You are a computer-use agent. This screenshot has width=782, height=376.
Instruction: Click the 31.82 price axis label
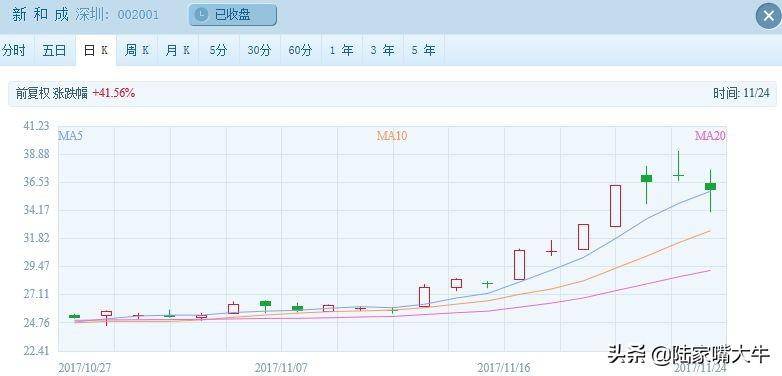pos(36,238)
